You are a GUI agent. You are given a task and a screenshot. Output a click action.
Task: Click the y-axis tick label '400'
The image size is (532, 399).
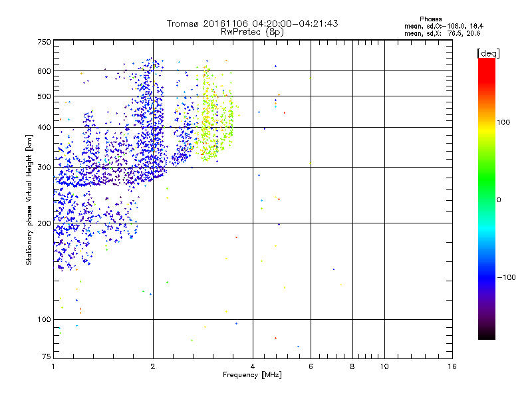point(44,127)
